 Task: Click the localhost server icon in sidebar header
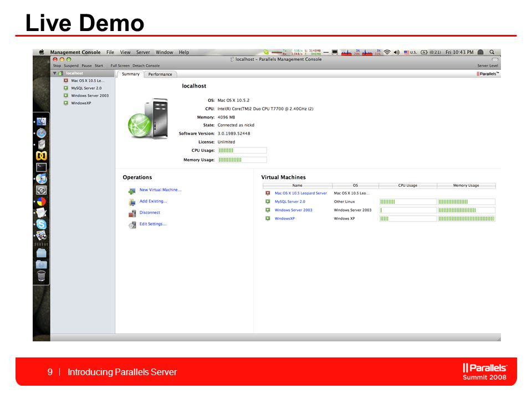pyautogui.click(x=60, y=73)
